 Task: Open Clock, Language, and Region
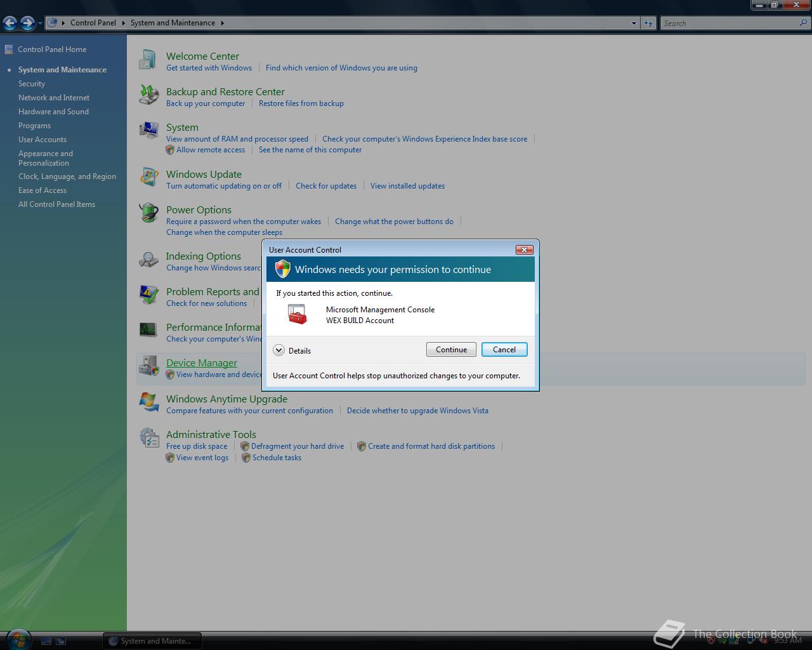[x=67, y=176]
